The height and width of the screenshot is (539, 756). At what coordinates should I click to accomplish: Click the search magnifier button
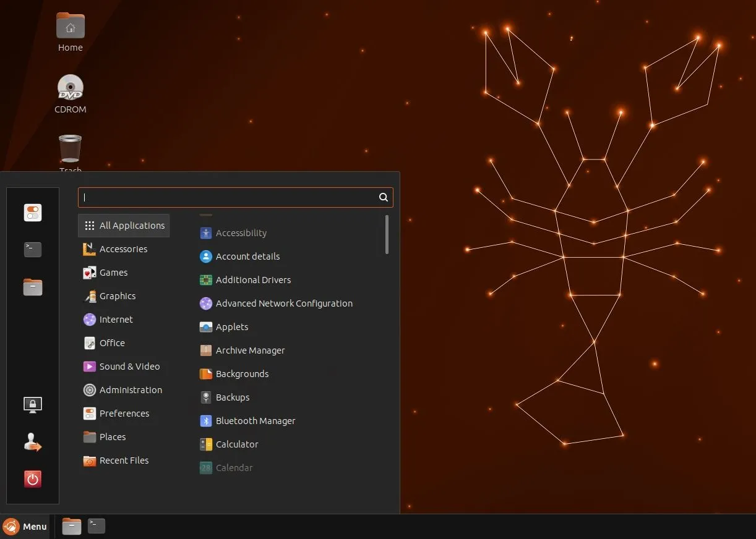click(x=383, y=197)
